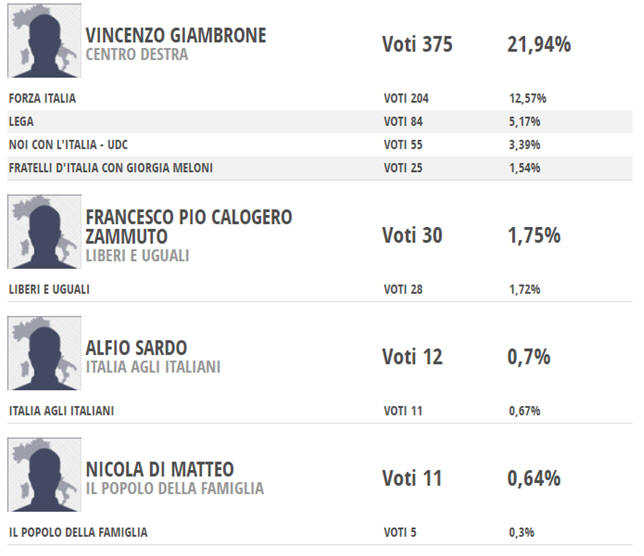
Task: Click the 21,94% percentage figure
Action: coord(539,45)
